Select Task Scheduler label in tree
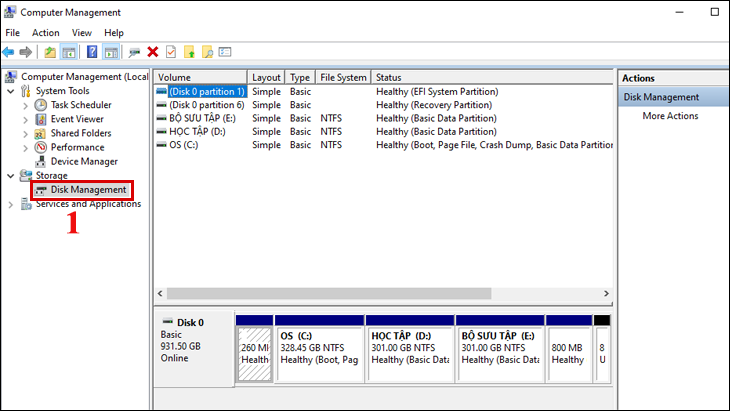Viewport: 730px width, 411px height. pyautogui.click(x=81, y=105)
